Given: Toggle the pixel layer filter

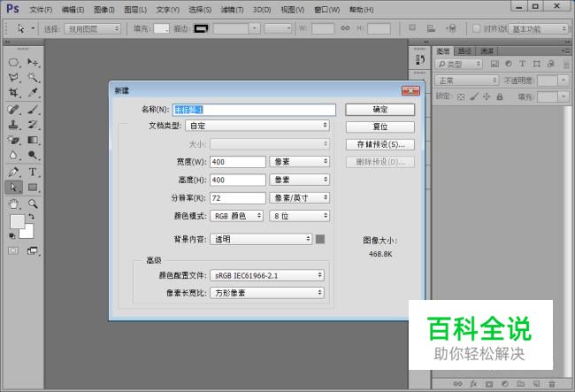Looking at the screenshot, I should (x=494, y=64).
